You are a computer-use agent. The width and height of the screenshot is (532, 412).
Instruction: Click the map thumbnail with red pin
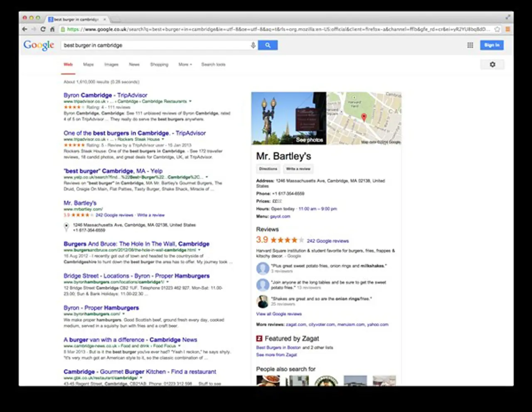pos(364,118)
